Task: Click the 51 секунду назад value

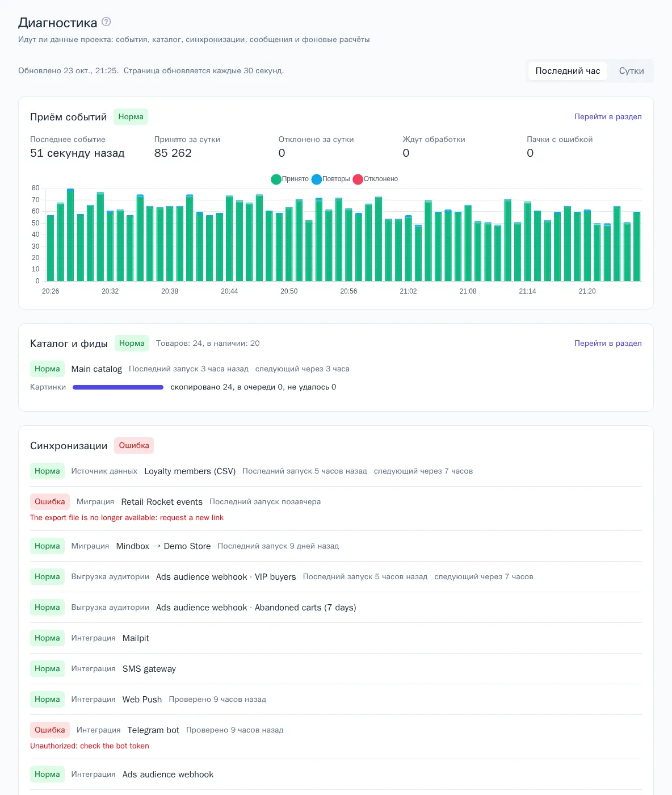Action: click(77, 153)
